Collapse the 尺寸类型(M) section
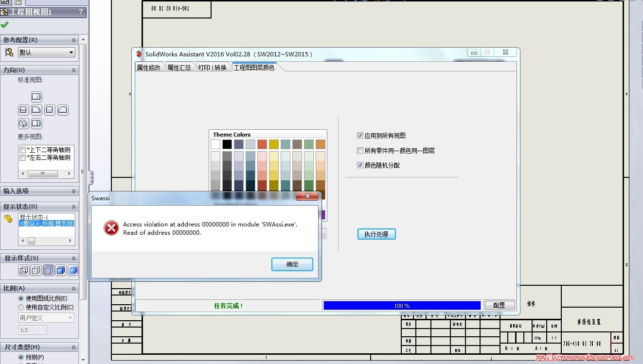 pos(74,347)
